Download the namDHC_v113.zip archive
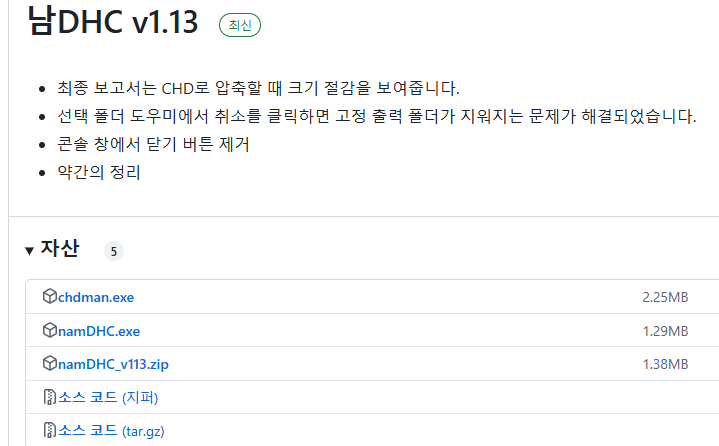This screenshot has width=719, height=446. tap(113, 364)
